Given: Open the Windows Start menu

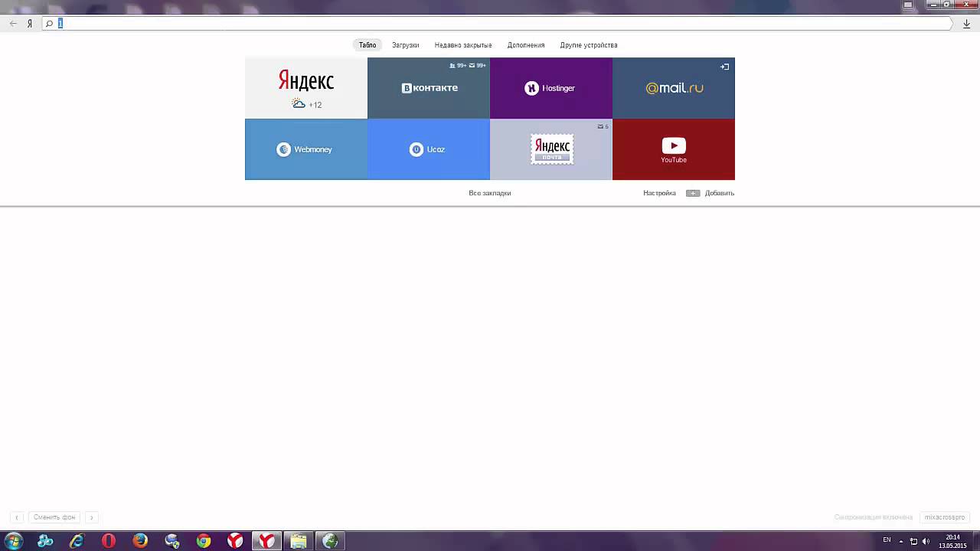Looking at the screenshot, I should (x=13, y=541).
